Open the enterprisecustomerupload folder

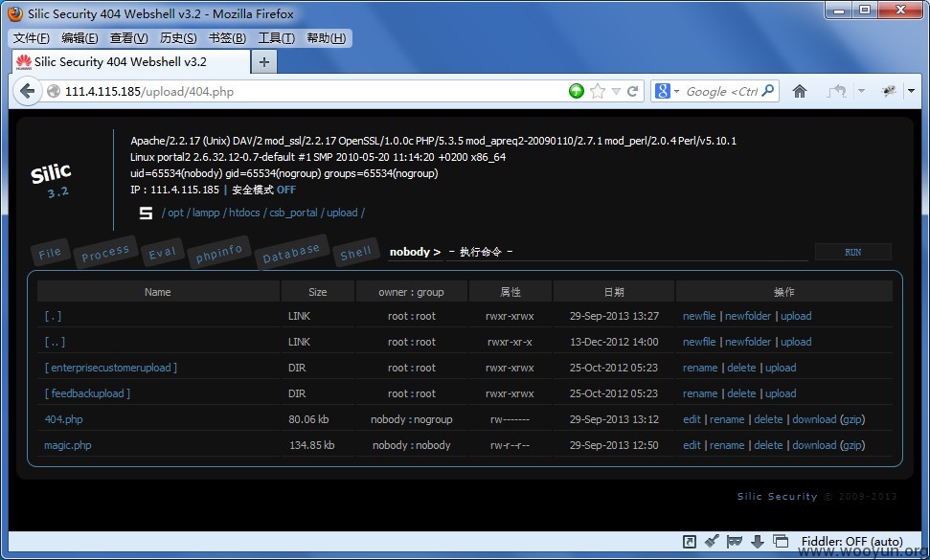click(x=111, y=368)
